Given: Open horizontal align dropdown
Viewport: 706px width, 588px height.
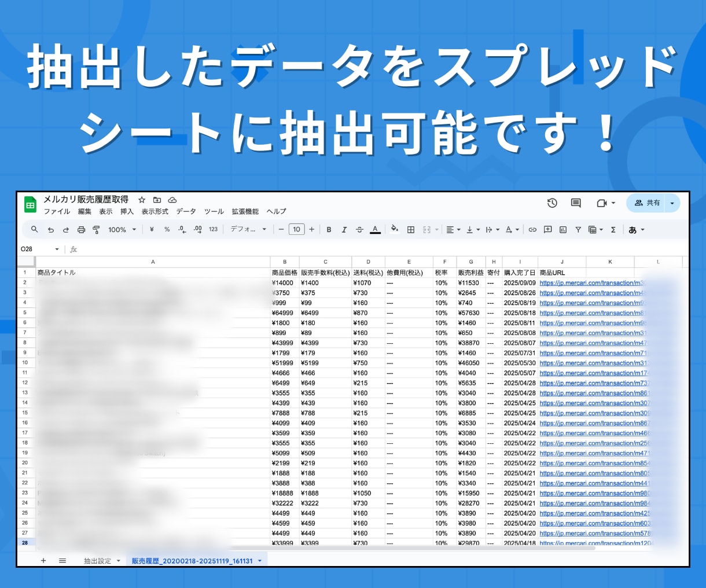Looking at the screenshot, I should point(453,230).
